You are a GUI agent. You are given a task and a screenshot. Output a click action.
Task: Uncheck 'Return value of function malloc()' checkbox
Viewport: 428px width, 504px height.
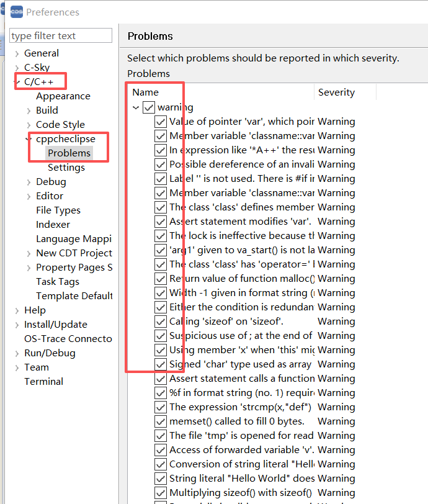coord(160,279)
